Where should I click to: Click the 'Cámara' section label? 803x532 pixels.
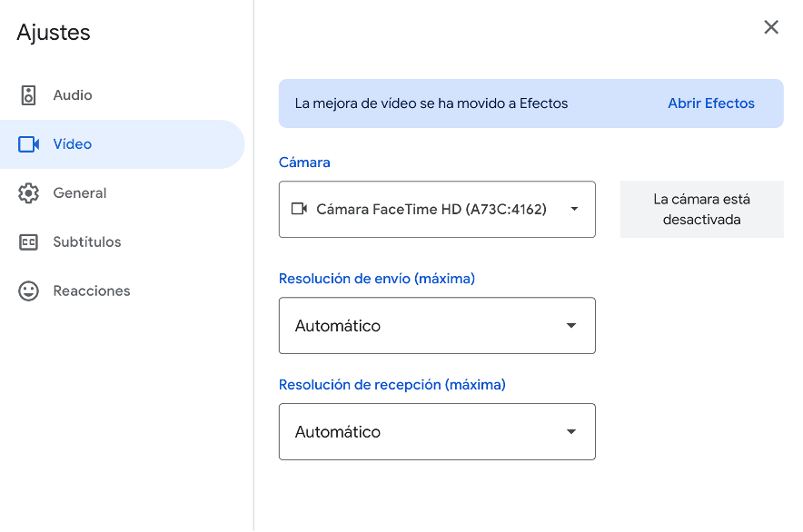[x=304, y=163]
